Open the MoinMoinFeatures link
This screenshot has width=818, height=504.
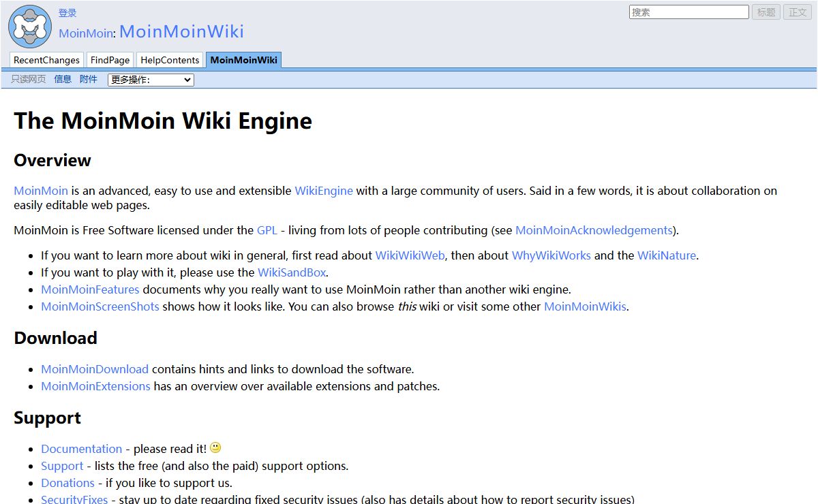click(90, 289)
